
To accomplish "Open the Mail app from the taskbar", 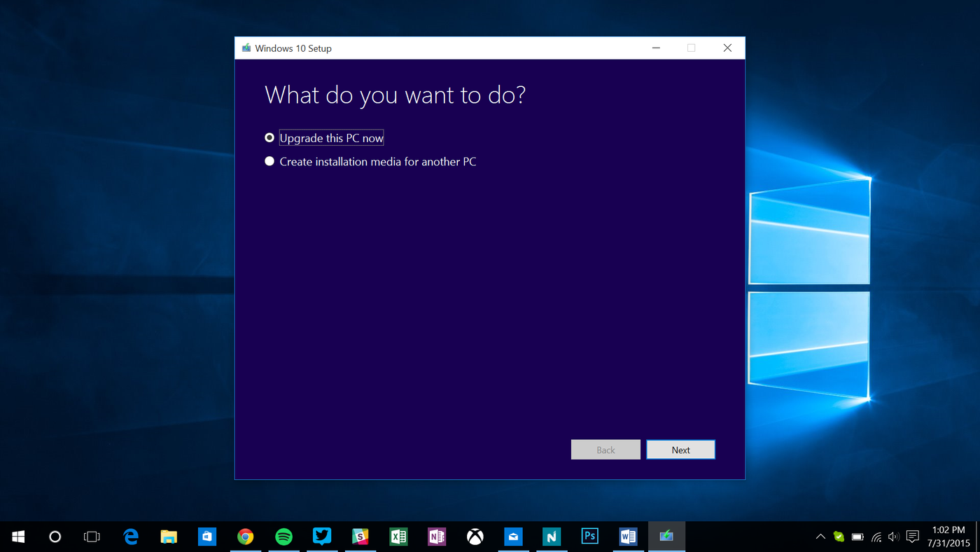I will point(513,536).
